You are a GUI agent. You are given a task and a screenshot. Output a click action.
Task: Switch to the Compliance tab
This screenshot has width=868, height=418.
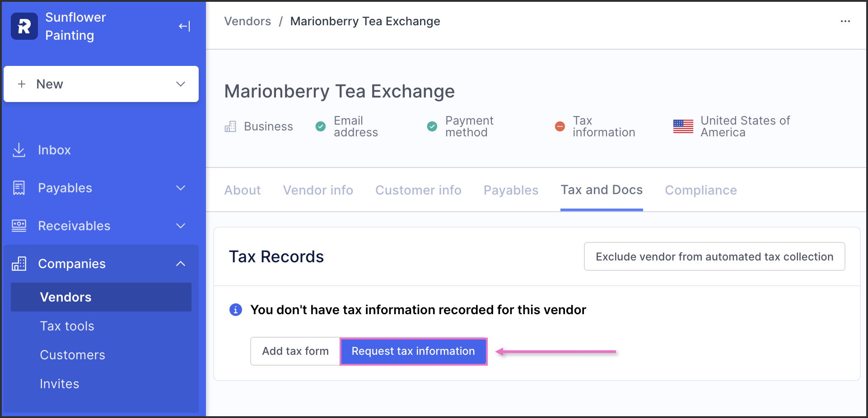pyautogui.click(x=700, y=190)
